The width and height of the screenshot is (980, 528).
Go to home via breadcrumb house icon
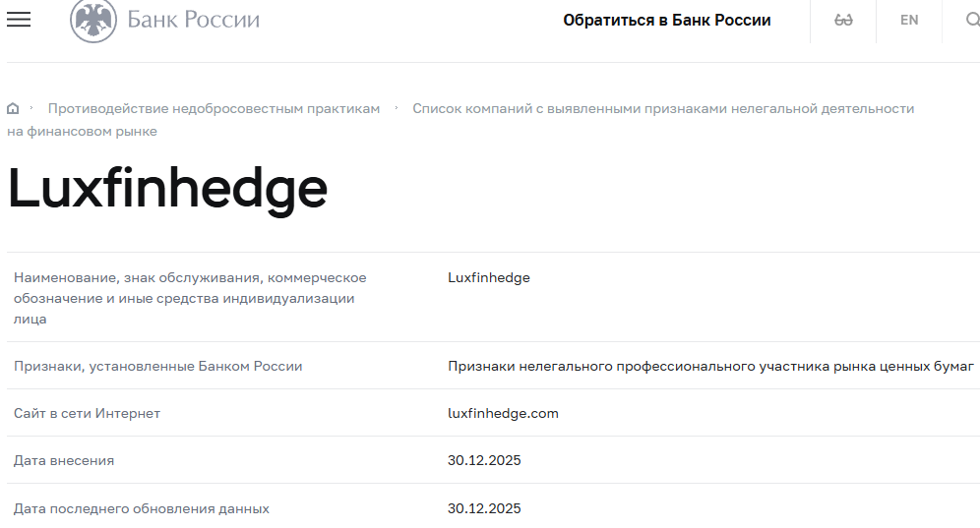[13, 109]
